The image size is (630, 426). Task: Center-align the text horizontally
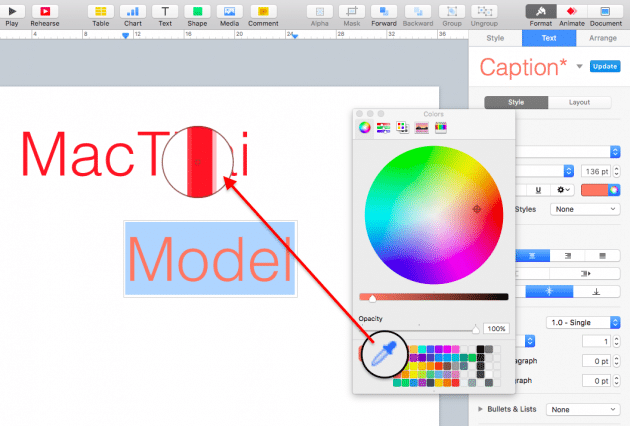tap(532, 256)
